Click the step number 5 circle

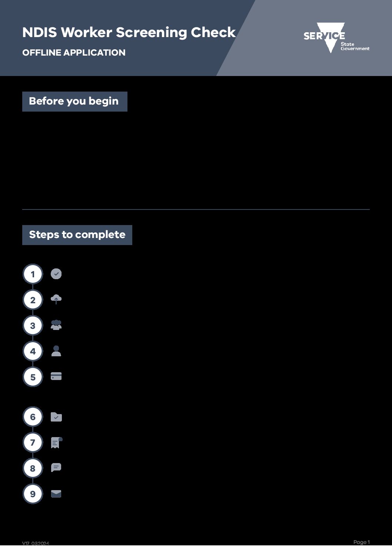pos(33,377)
